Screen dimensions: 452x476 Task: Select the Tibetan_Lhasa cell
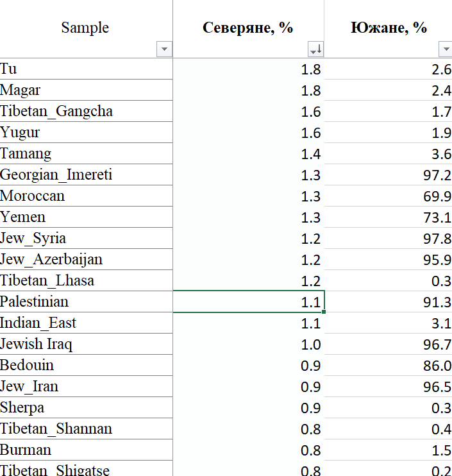(x=86, y=280)
